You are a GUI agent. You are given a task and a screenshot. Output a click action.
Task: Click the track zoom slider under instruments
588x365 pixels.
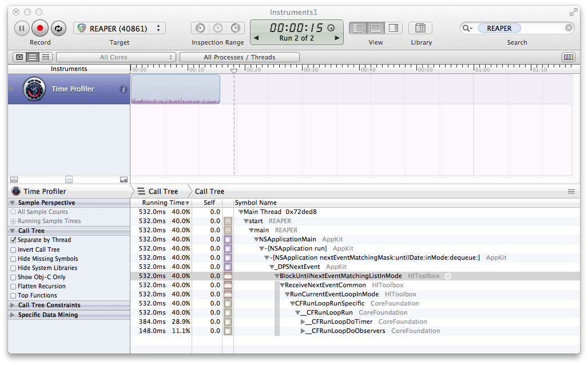pyautogui.click(x=69, y=180)
